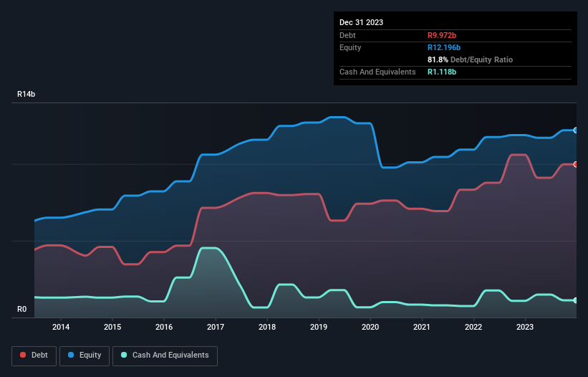Click the 2014 x-axis label
Screen dimensions: 588x377
[x=61, y=327]
